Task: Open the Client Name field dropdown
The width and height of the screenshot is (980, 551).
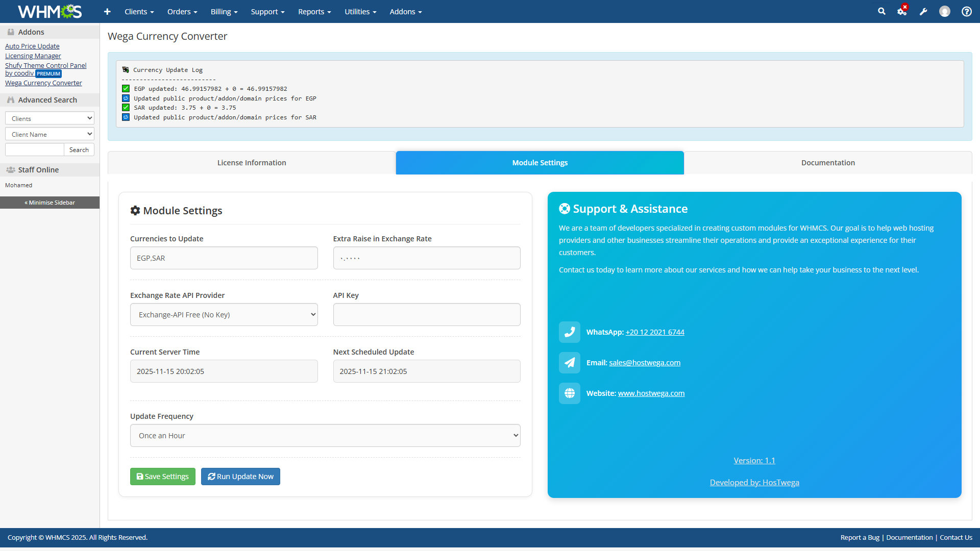Action: tap(50, 134)
